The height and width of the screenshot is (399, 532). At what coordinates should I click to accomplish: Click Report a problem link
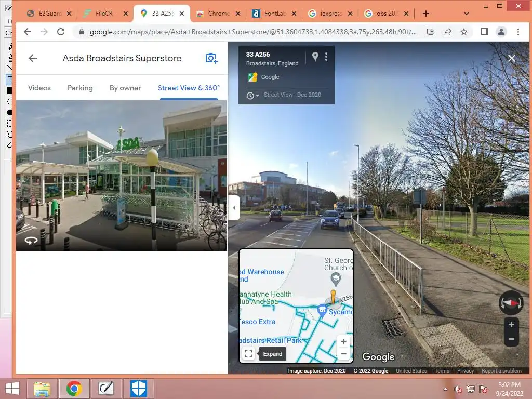click(501, 371)
